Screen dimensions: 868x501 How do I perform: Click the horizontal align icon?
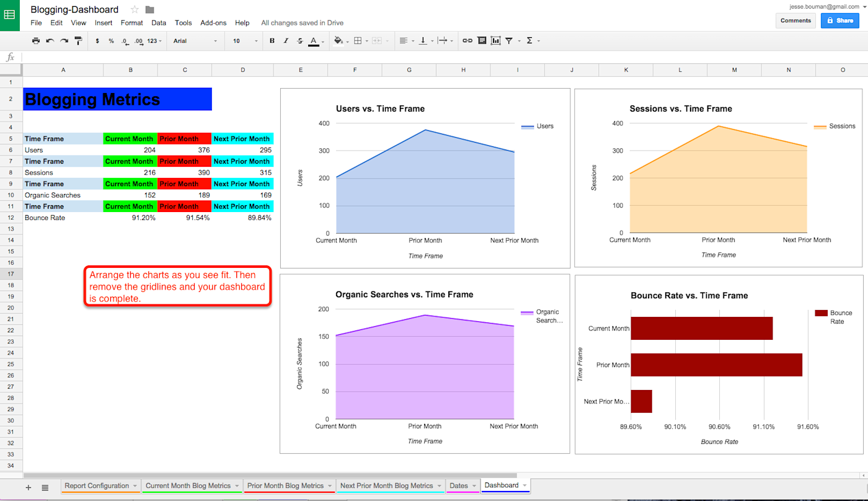(404, 41)
